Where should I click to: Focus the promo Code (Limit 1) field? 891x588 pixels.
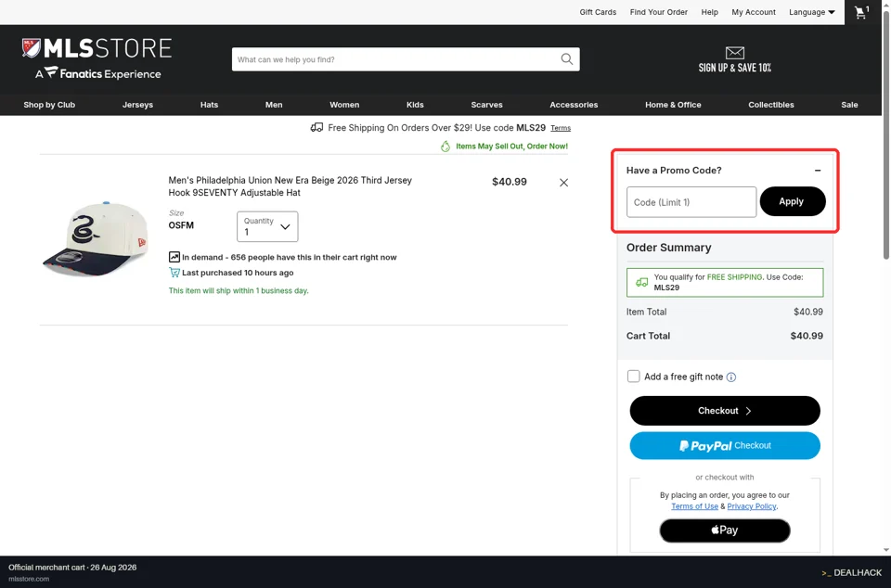coord(691,202)
